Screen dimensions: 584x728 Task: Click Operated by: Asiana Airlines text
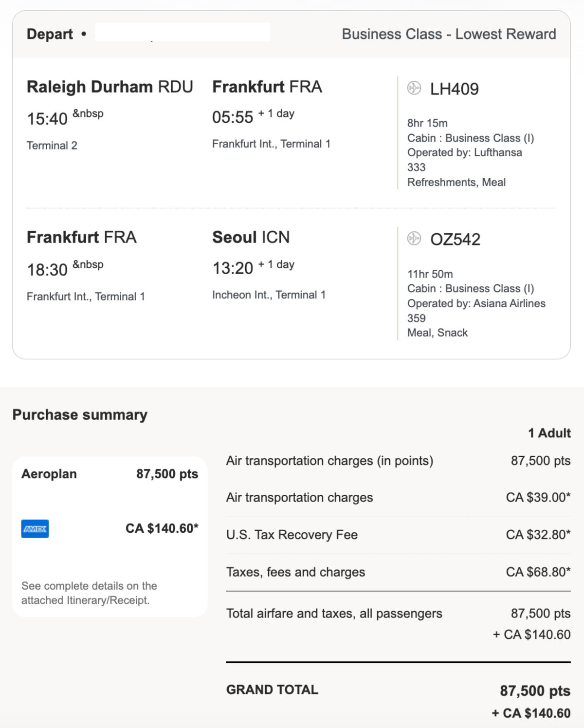coord(476,303)
